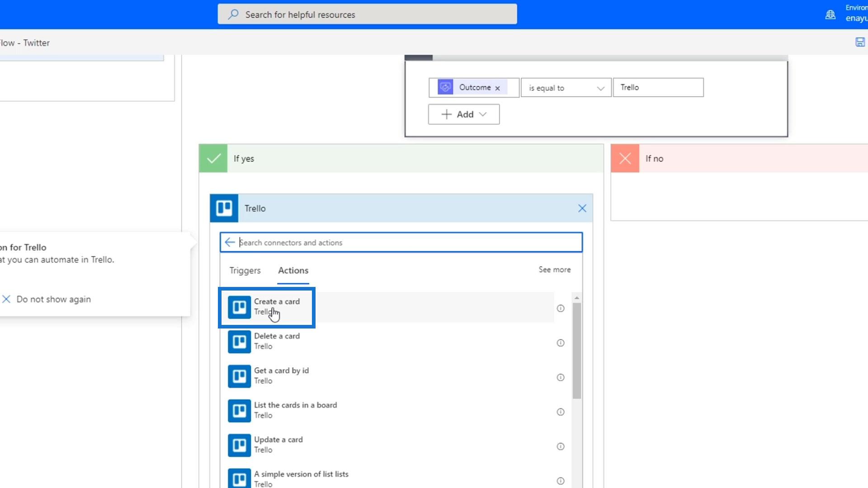The image size is (868, 488).
Task: Select the Actions tab
Action: [293, 270]
